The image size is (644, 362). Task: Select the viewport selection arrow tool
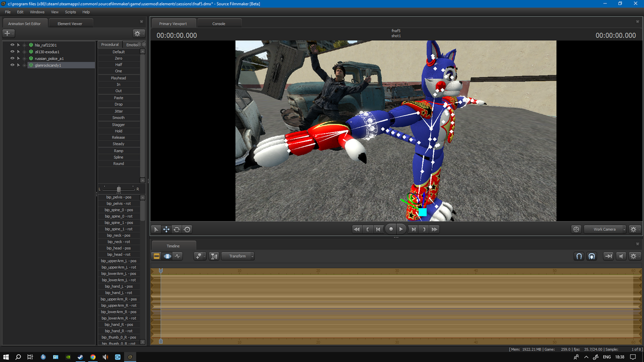(156, 229)
